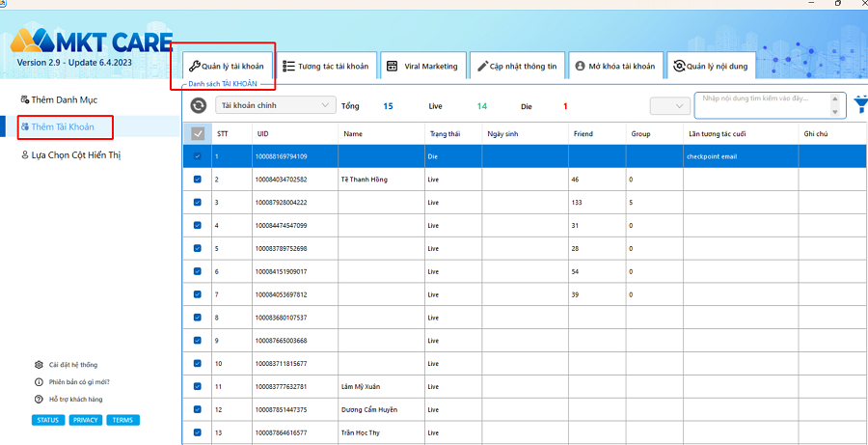Click the search content input field
Screen dimensions: 868x445
coord(764,105)
